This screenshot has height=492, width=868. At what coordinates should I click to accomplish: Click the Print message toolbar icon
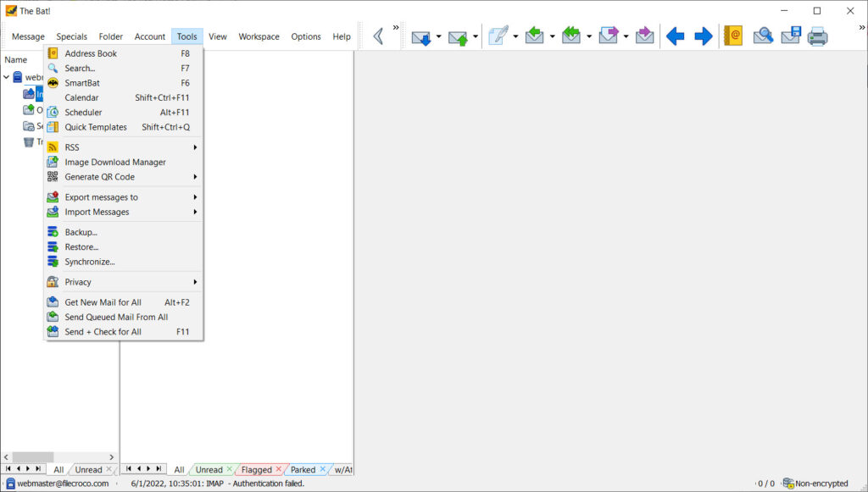tap(817, 36)
